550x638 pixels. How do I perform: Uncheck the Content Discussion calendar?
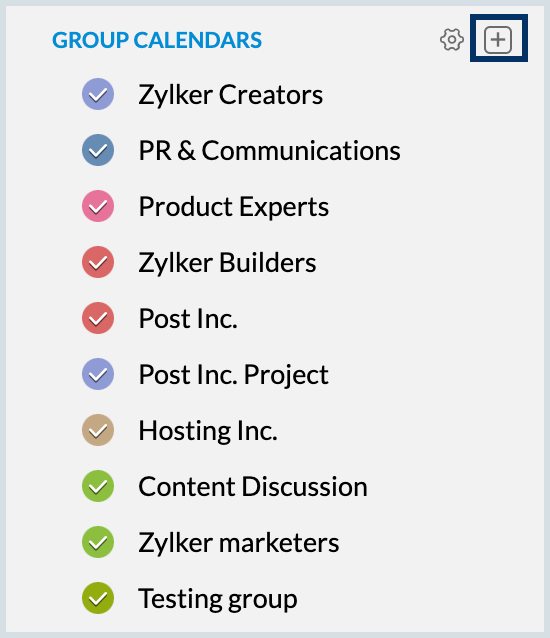point(98,486)
